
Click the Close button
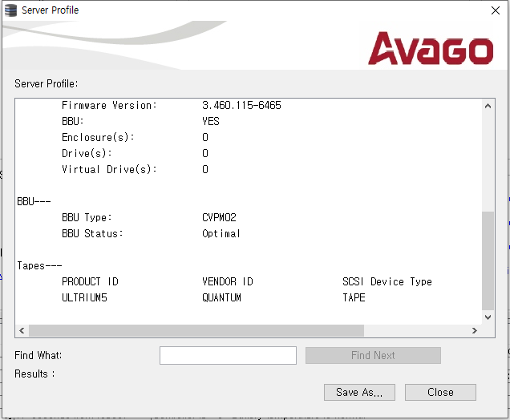[440, 392]
